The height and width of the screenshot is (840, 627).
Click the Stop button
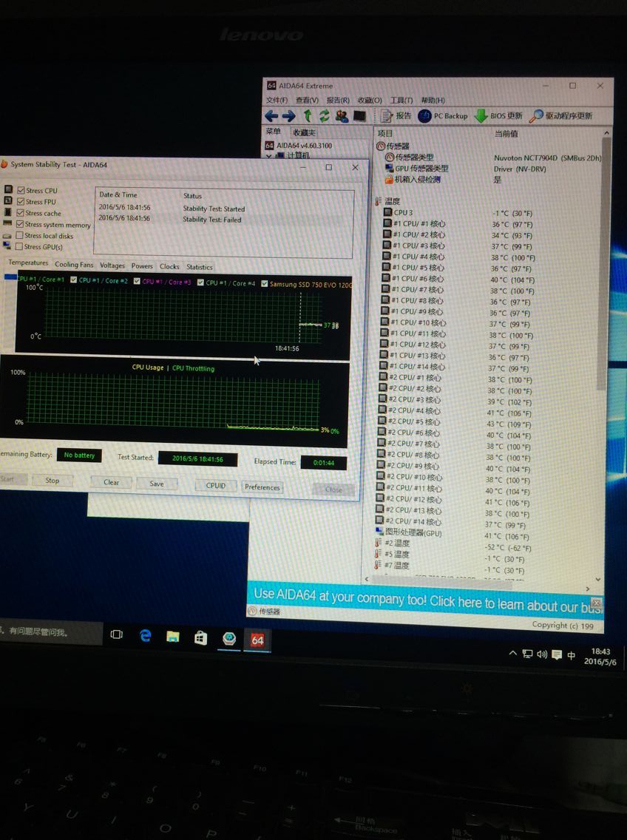[52, 480]
